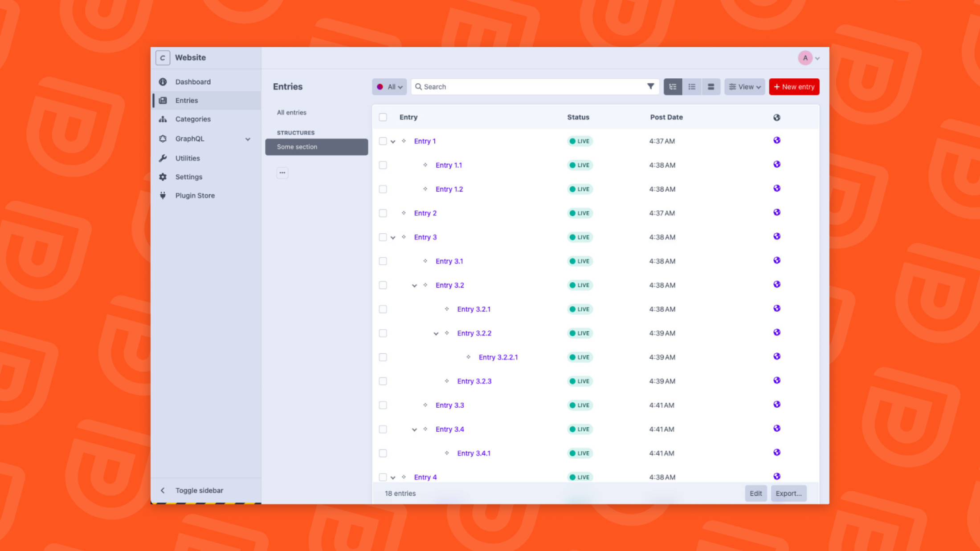
Task: Open the sources ellipsis menu button
Action: pos(282,173)
